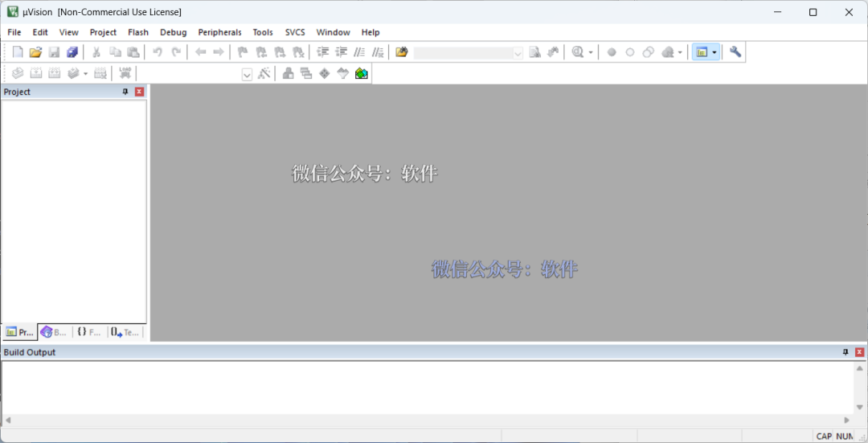Open the target selection dropdown

click(x=247, y=74)
